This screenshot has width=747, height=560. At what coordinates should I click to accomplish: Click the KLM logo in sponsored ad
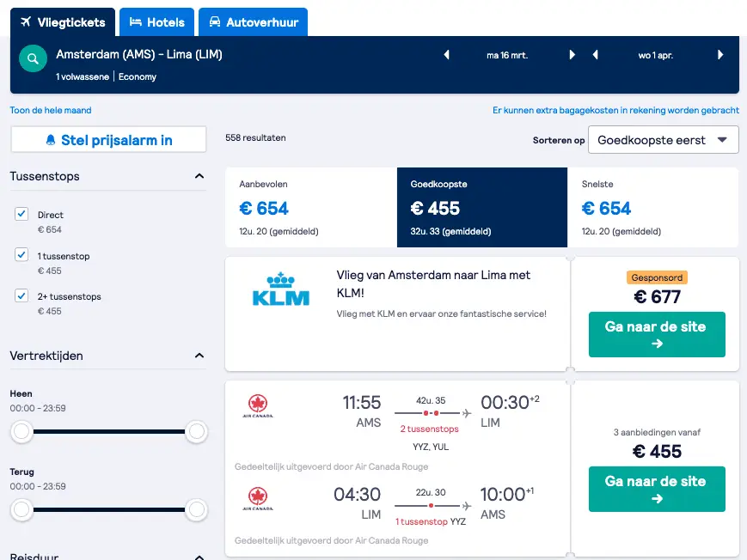pyautogui.click(x=280, y=289)
